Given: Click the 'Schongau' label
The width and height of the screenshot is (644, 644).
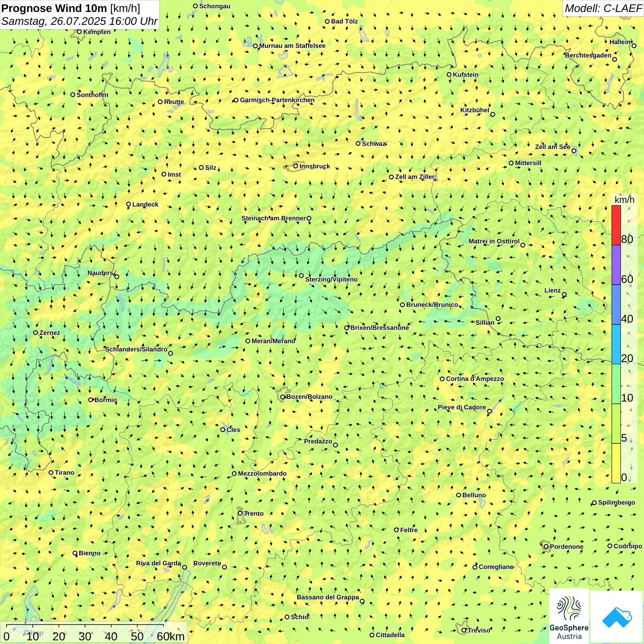Looking at the screenshot, I should [215, 6].
